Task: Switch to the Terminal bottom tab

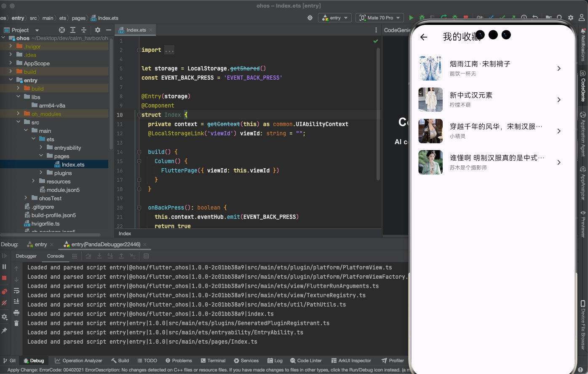Action: click(x=213, y=361)
